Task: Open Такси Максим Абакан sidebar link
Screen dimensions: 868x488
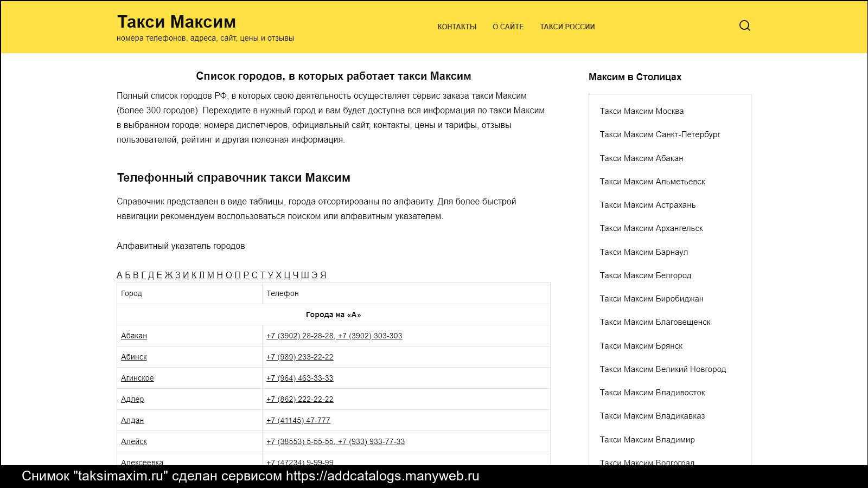Action: [x=641, y=158]
